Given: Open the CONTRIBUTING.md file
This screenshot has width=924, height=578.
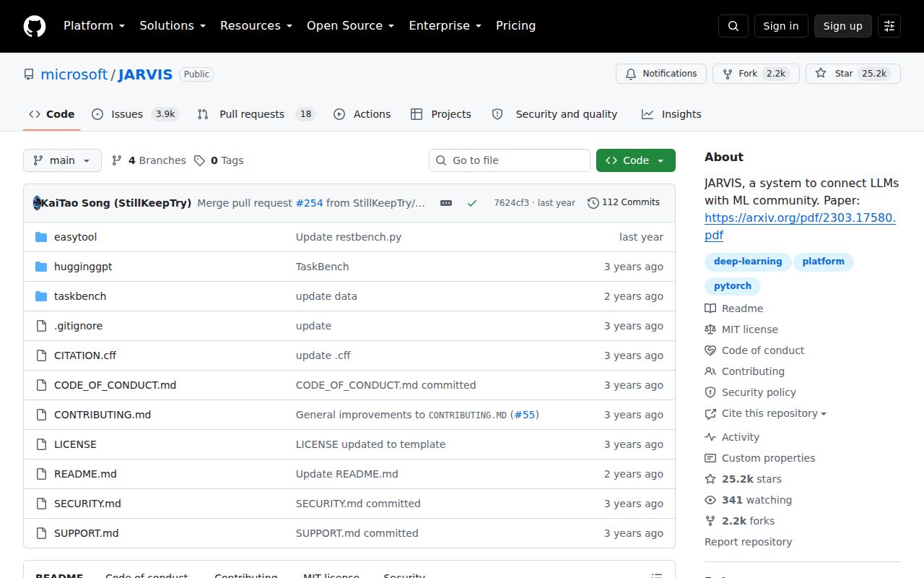Looking at the screenshot, I should (103, 415).
